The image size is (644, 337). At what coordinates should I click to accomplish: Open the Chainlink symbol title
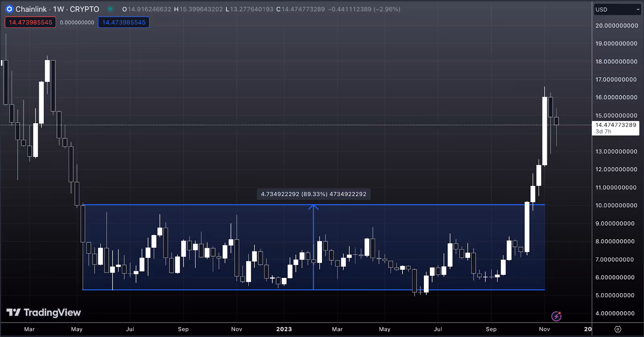click(x=57, y=9)
